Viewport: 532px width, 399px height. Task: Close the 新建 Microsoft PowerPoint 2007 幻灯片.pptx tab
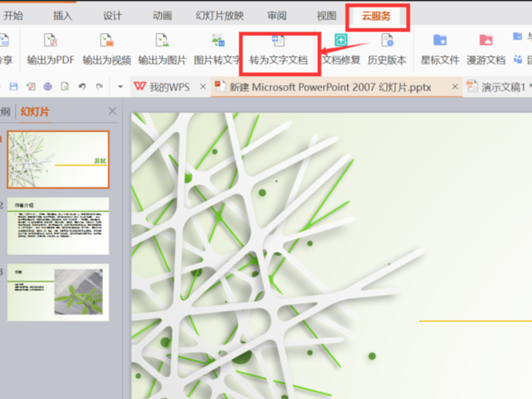coord(455,87)
